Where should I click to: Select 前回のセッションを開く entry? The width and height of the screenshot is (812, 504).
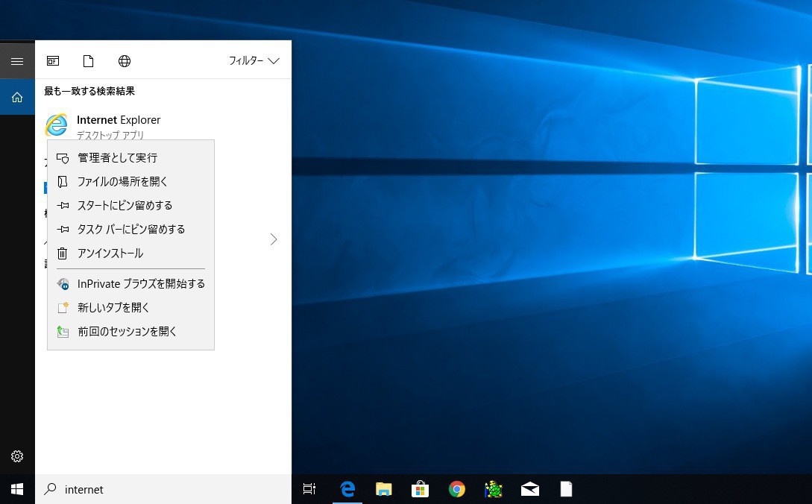coord(127,332)
